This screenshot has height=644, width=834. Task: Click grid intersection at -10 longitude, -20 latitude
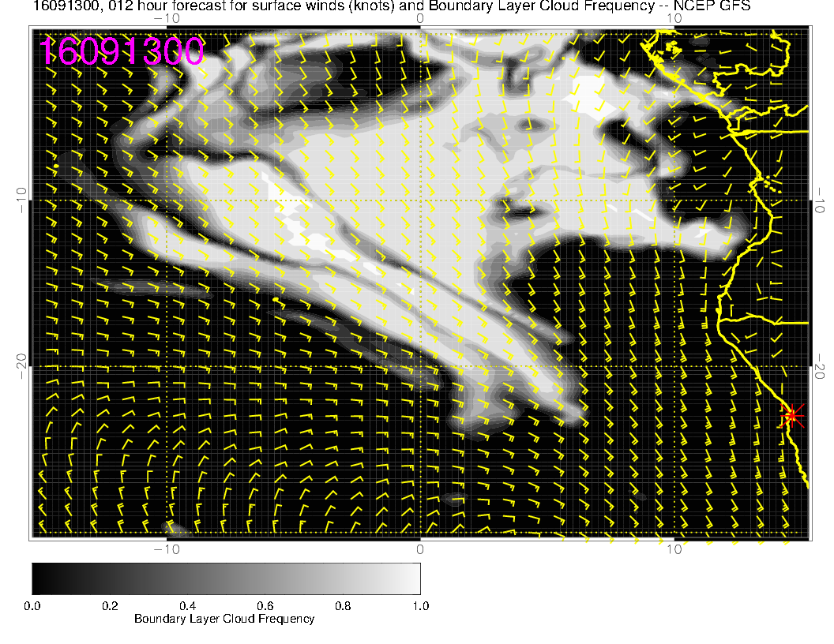click(167, 366)
